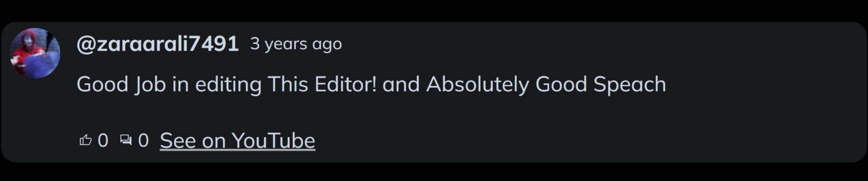Click the comment text starting "Good Job"
This screenshot has width=868, height=181.
click(x=371, y=84)
